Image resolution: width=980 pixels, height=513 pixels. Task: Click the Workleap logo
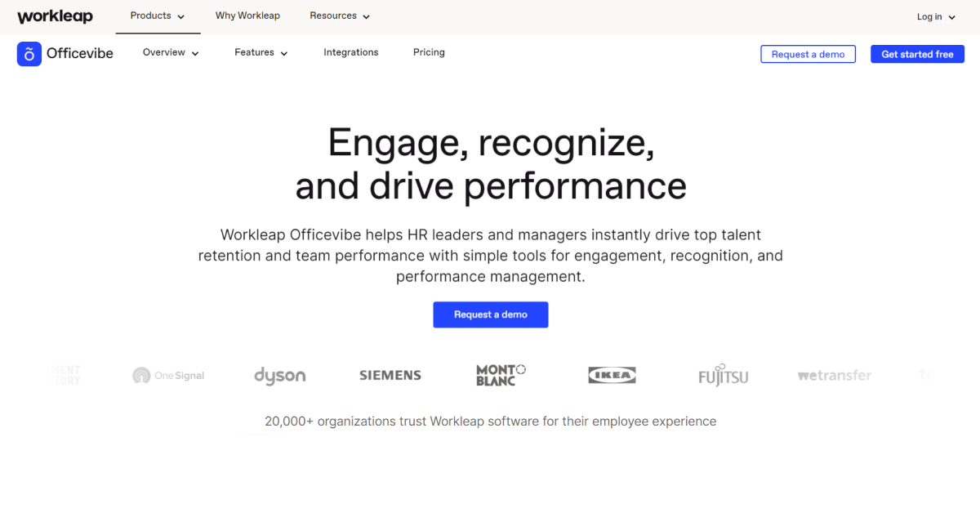point(55,16)
